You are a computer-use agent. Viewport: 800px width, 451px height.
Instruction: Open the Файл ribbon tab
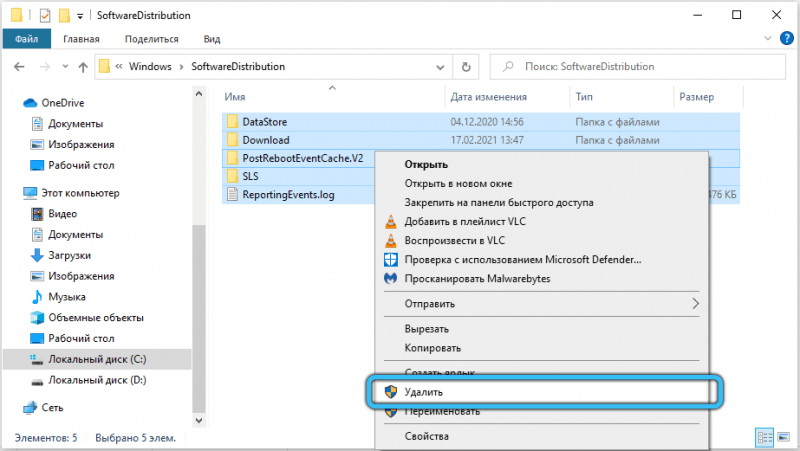point(27,39)
